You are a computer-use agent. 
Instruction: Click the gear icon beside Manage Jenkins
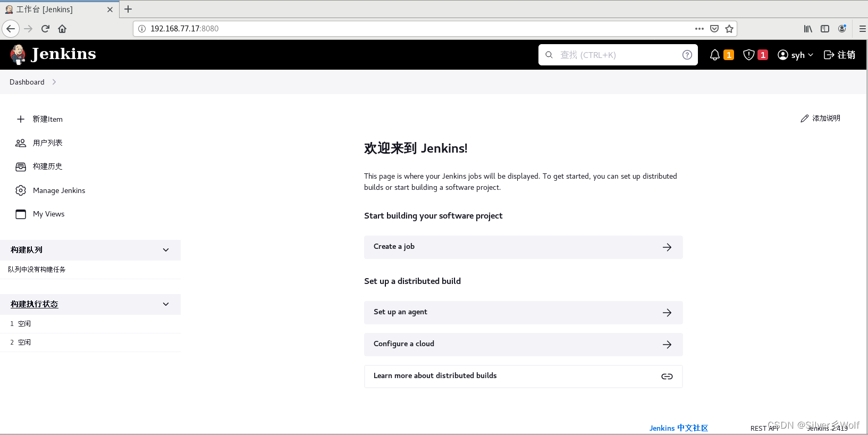point(21,190)
